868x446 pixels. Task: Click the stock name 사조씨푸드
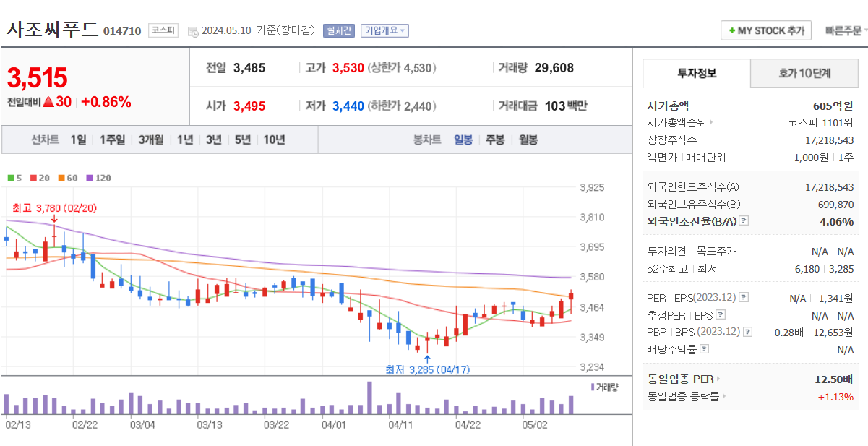pos(52,30)
